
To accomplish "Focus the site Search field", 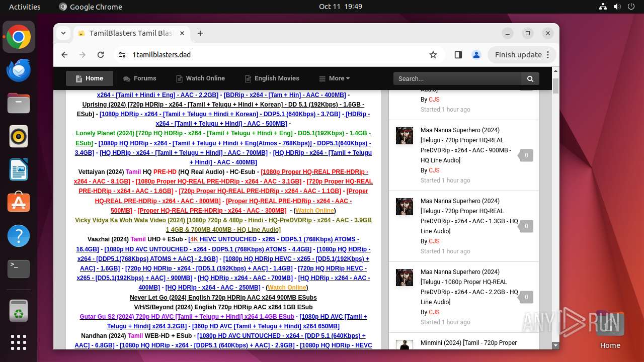I will 457,78.
